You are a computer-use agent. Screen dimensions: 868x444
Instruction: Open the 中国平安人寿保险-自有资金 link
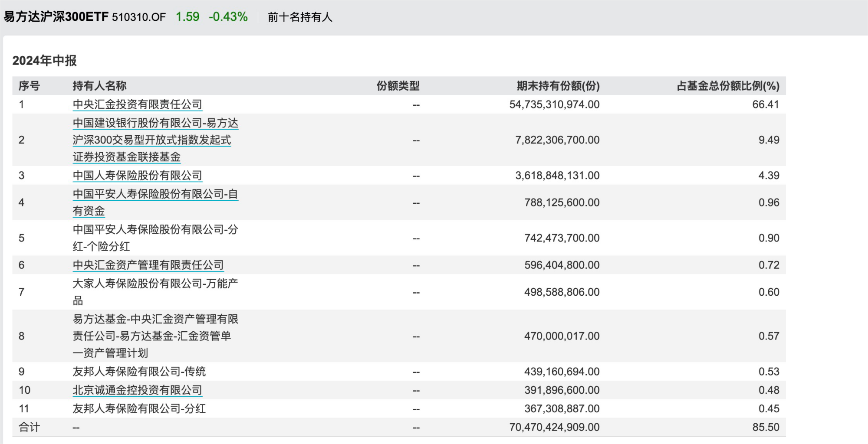point(155,194)
